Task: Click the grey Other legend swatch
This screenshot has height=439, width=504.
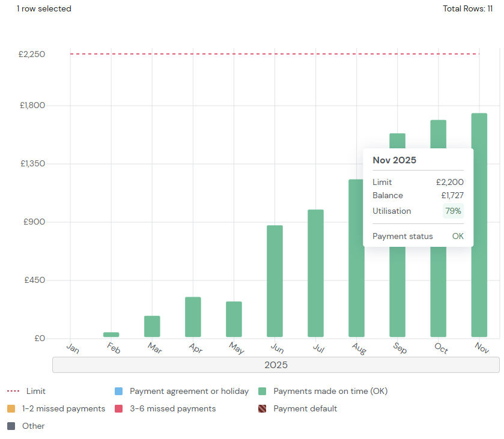Action: click(x=11, y=426)
